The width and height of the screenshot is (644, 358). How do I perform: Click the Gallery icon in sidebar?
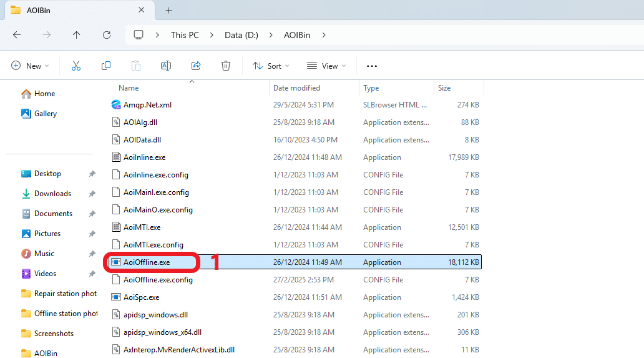coord(26,114)
